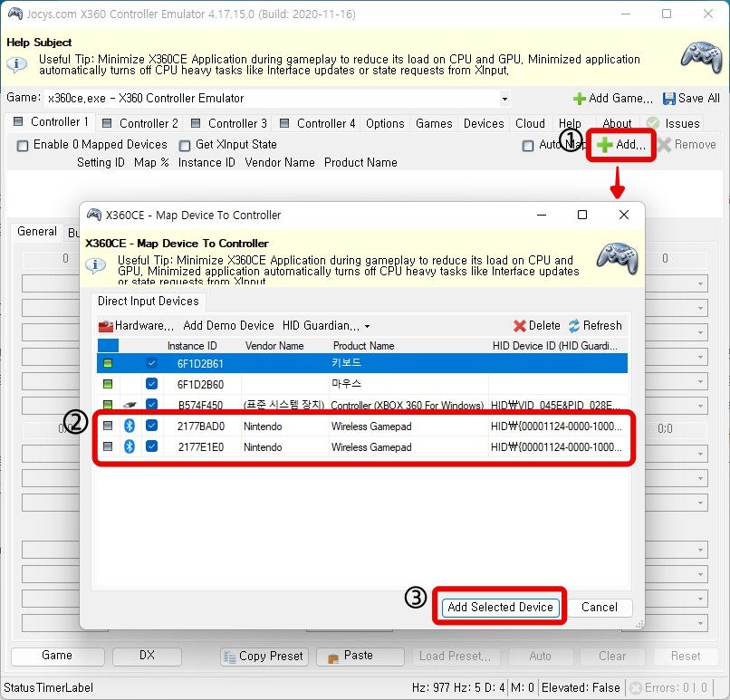Click the green plus Add Game icon
730x700 pixels.
click(x=579, y=99)
